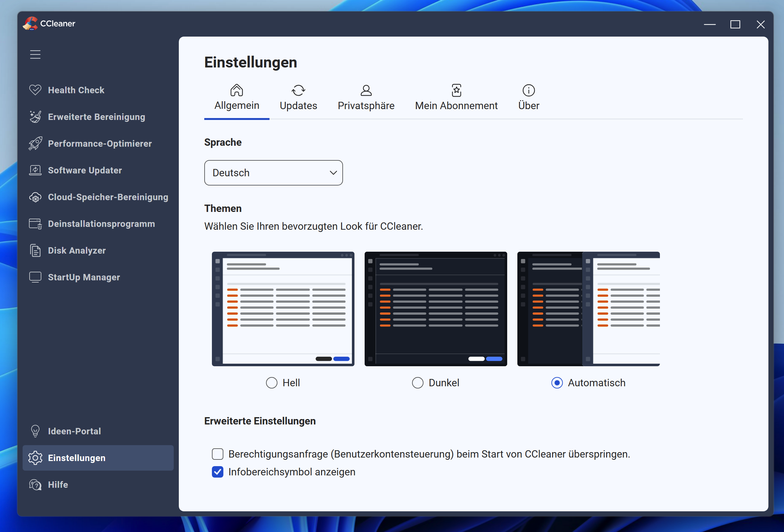Click the Health Check heart icon
The height and width of the screenshot is (532, 784).
[x=35, y=90]
